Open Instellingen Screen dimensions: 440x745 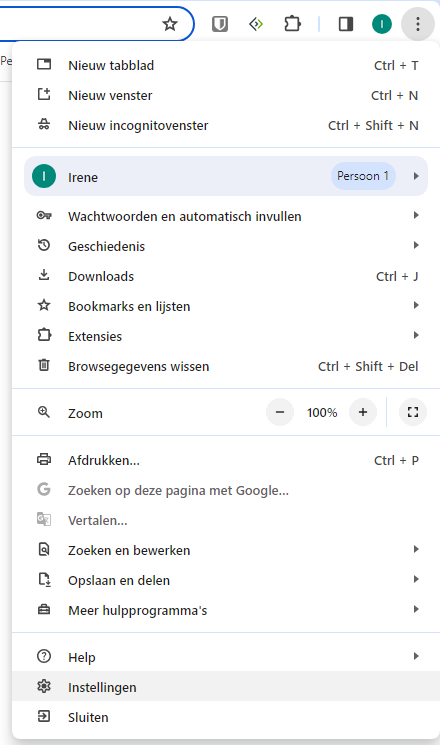click(x=226, y=687)
